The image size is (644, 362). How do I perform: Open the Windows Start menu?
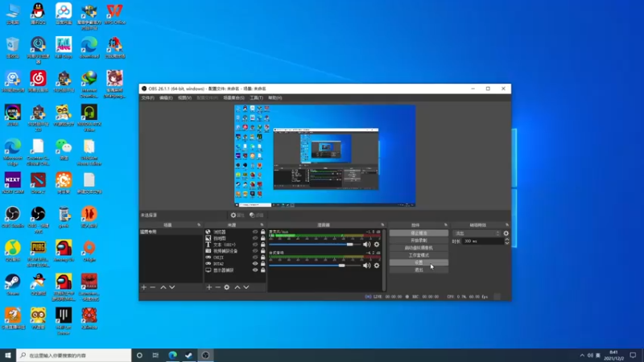tap(8, 356)
